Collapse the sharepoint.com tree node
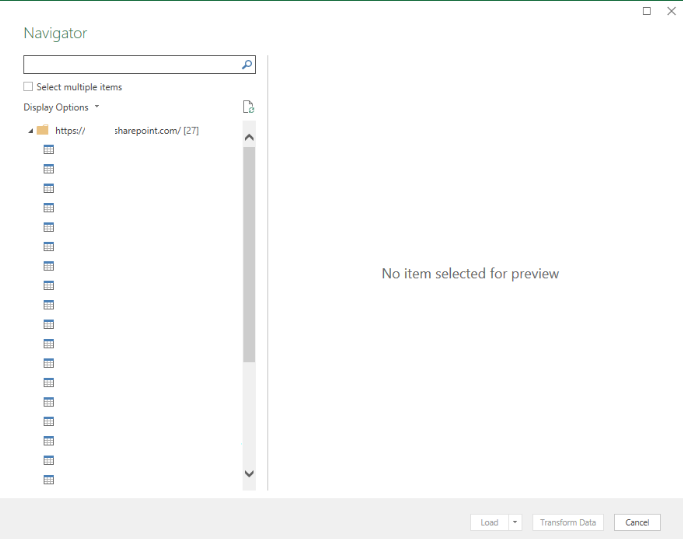683x539 pixels. click(30, 131)
